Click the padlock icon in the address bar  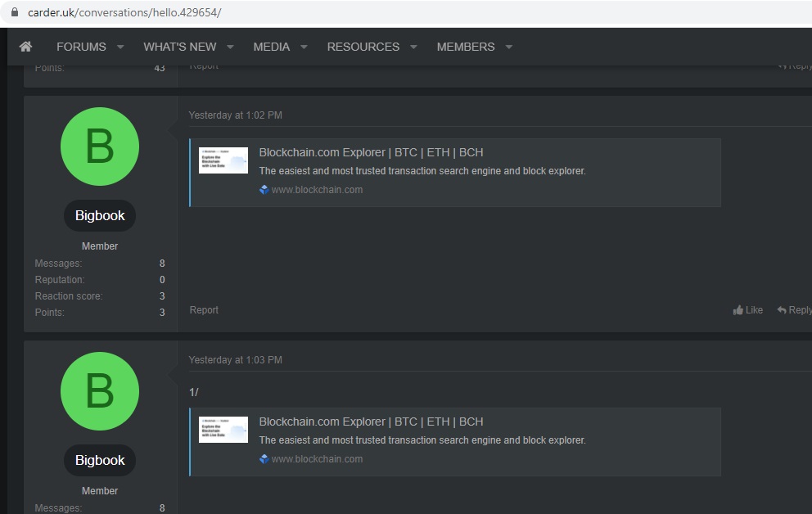[14, 12]
